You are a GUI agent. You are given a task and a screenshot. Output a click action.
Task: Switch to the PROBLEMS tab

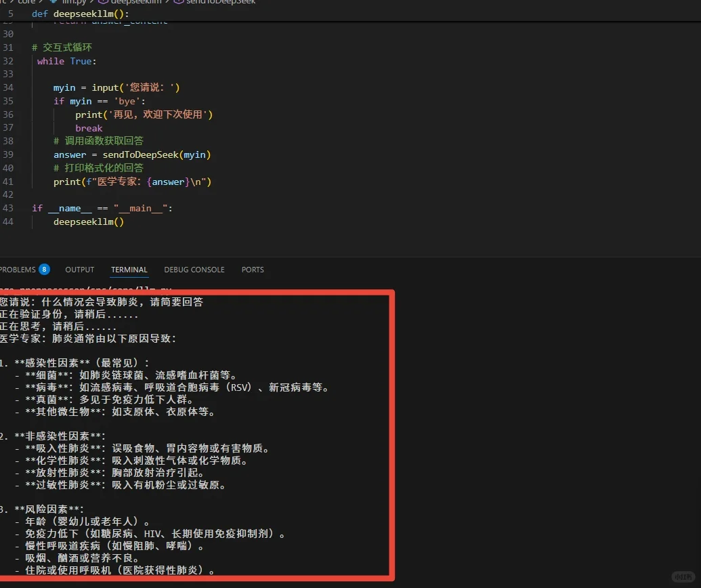tap(19, 270)
